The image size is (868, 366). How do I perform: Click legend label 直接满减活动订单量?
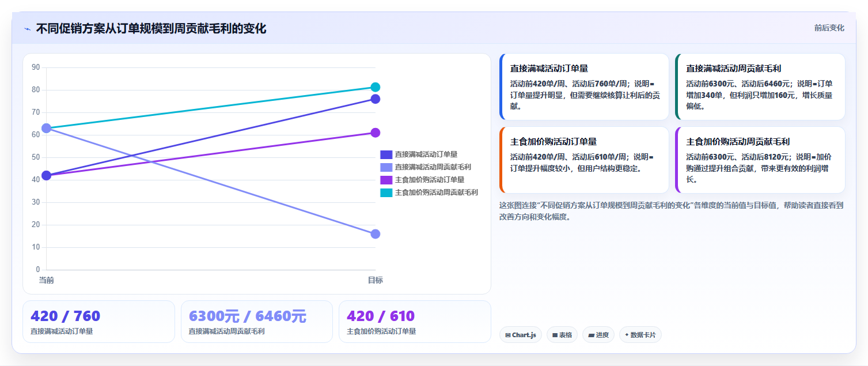click(426, 154)
